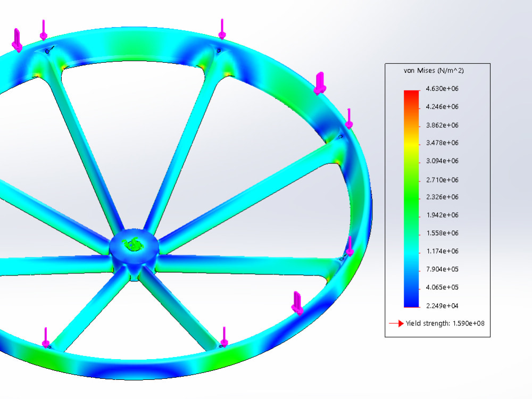Select the 2.710e+06 legend value
Viewport: 532px width, 399px height.
pos(442,180)
